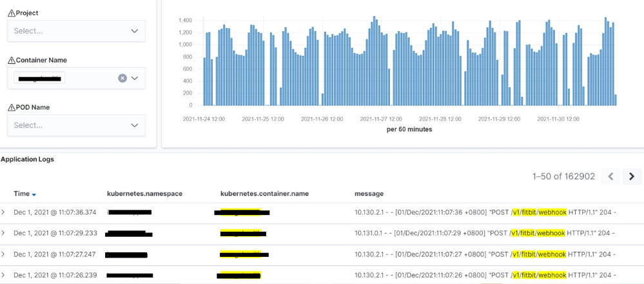This screenshot has height=284, width=644.
Task: Expand the log row at 11:07:29.233
Action: coord(3,233)
